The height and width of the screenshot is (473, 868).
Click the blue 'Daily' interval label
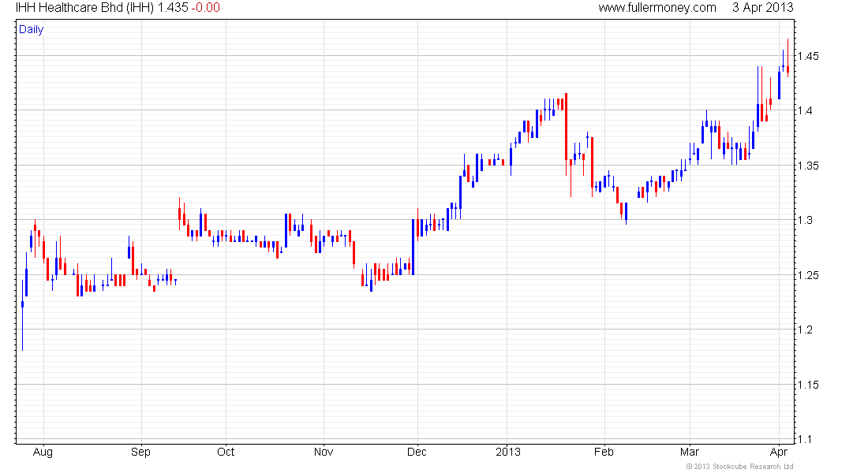click(31, 29)
